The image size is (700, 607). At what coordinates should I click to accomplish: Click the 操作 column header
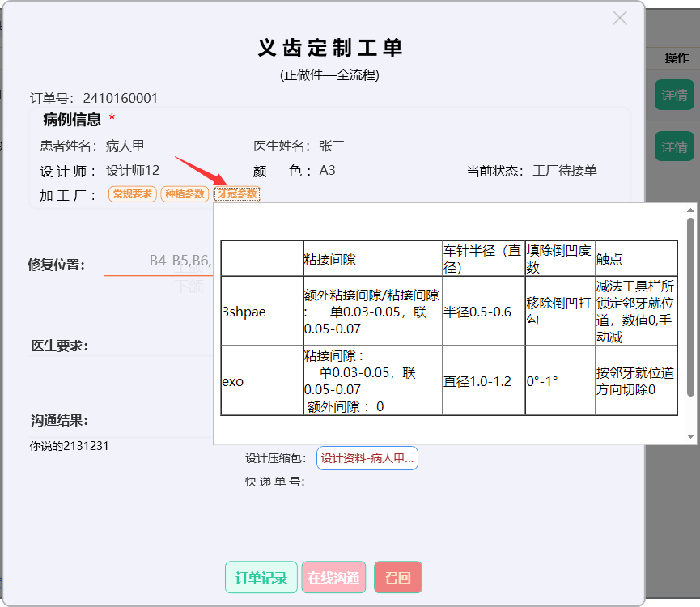tap(677, 58)
